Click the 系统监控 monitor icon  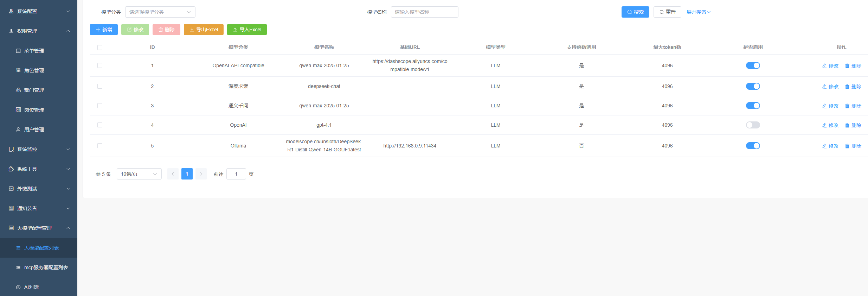click(x=11, y=149)
